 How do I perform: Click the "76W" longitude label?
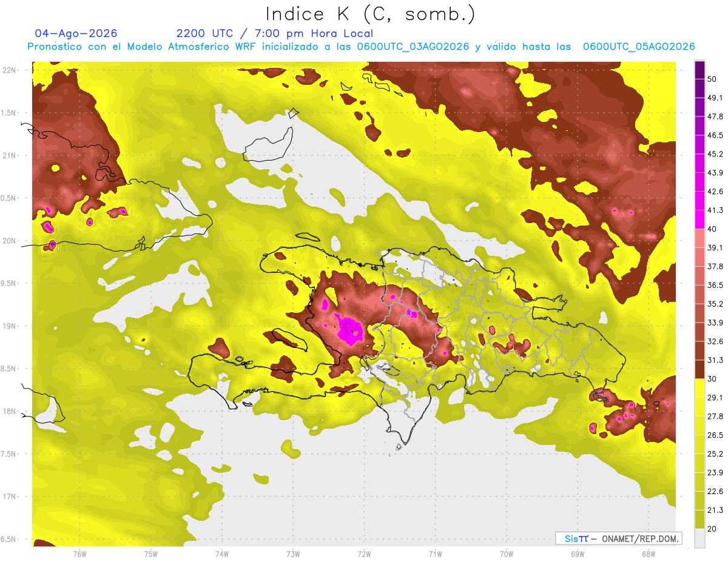(79, 554)
